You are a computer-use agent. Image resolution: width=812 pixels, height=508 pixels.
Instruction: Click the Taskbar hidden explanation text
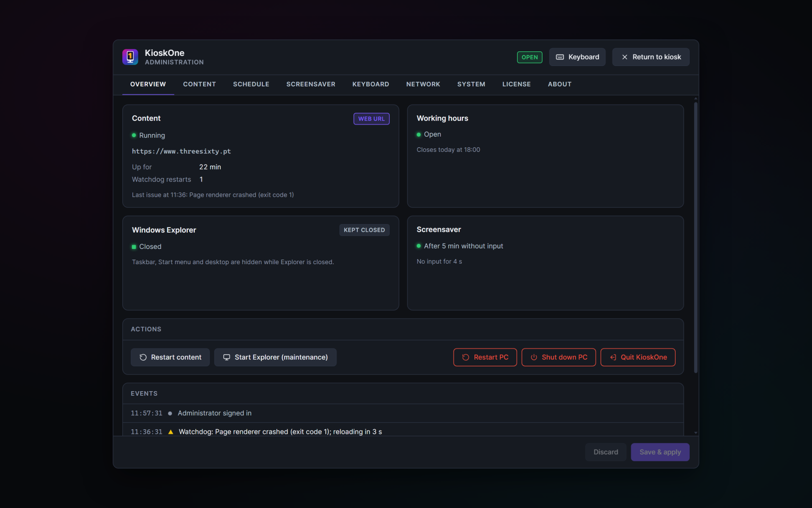pyautogui.click(x=233, y=262)
